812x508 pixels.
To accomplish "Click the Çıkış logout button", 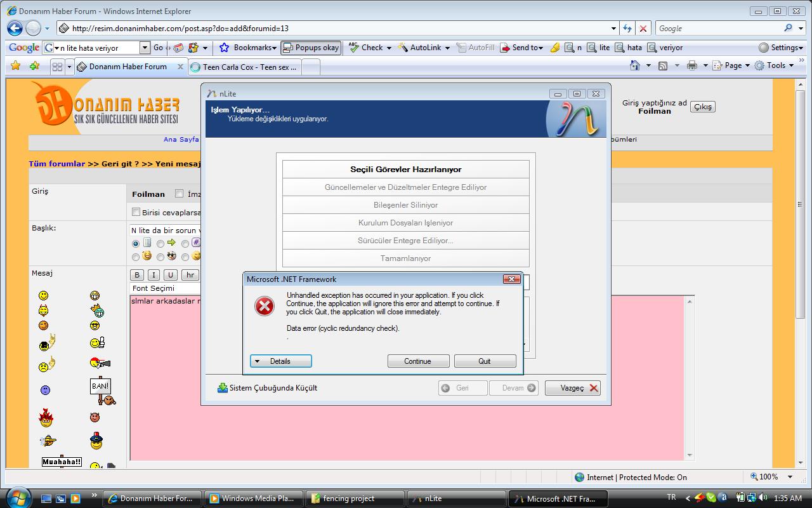I will [702, 107].
